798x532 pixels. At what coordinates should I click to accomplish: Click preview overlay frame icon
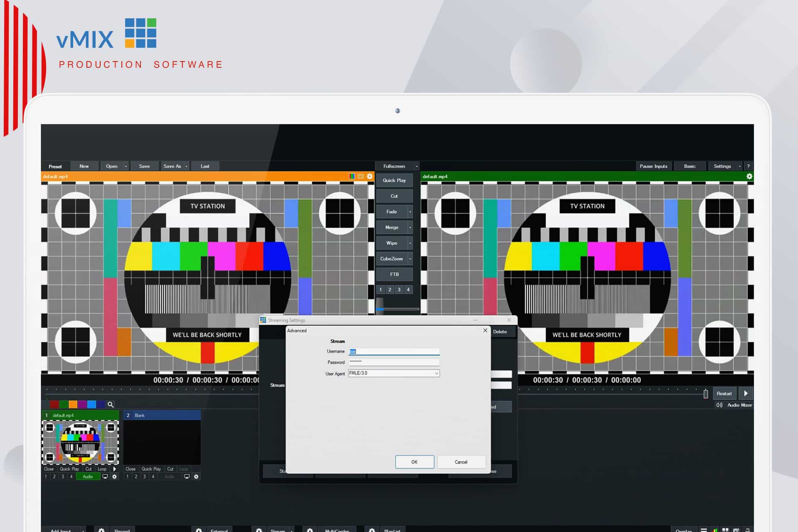[x=361, y=176]
